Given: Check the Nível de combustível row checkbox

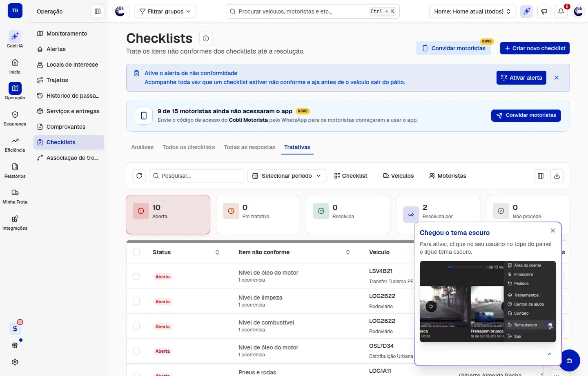Looking at the screenshot, I should pyautogui.click(x=136, y=326).
